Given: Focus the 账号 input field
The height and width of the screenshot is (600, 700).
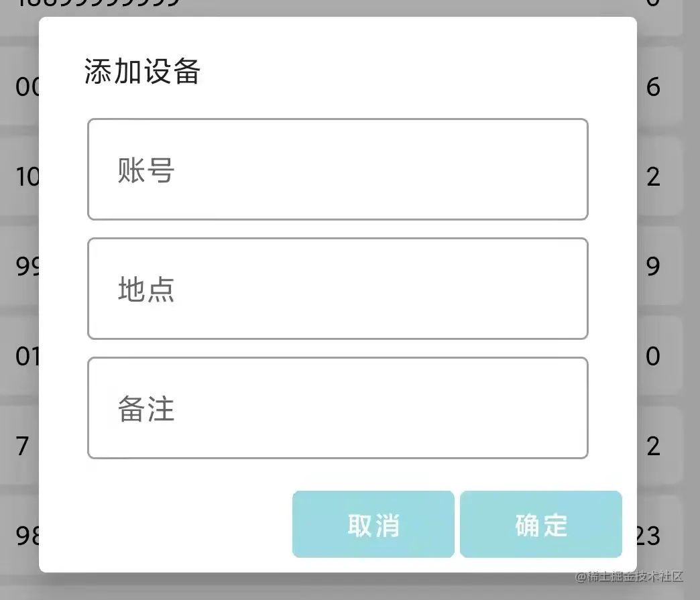Looking at the screenshot, I should point(337,170).
